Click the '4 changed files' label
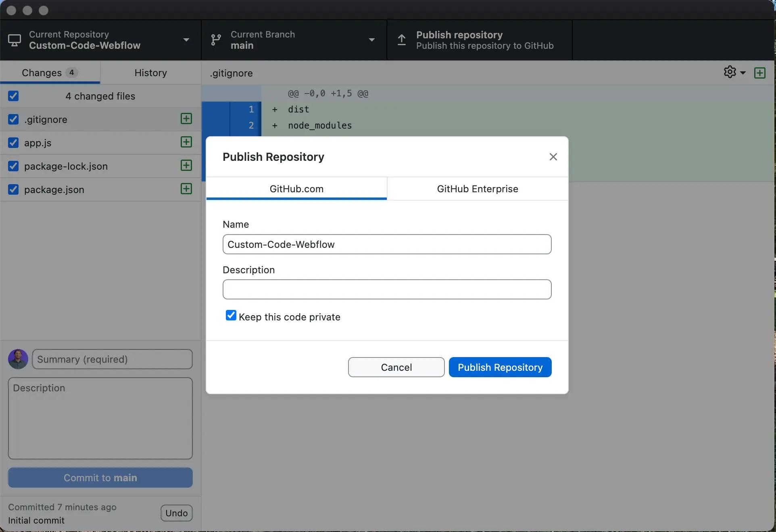 click(x=100, y=96)
